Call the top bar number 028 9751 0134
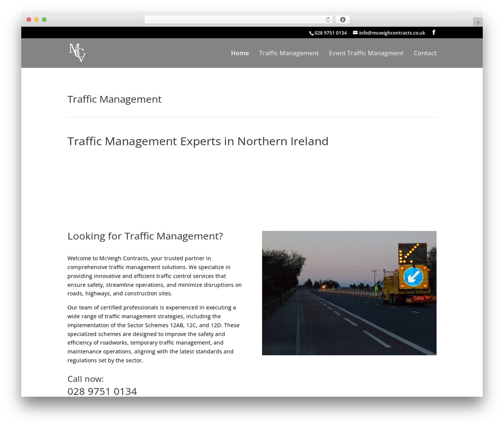Viewport: 504px width, 427px height. 330,33
